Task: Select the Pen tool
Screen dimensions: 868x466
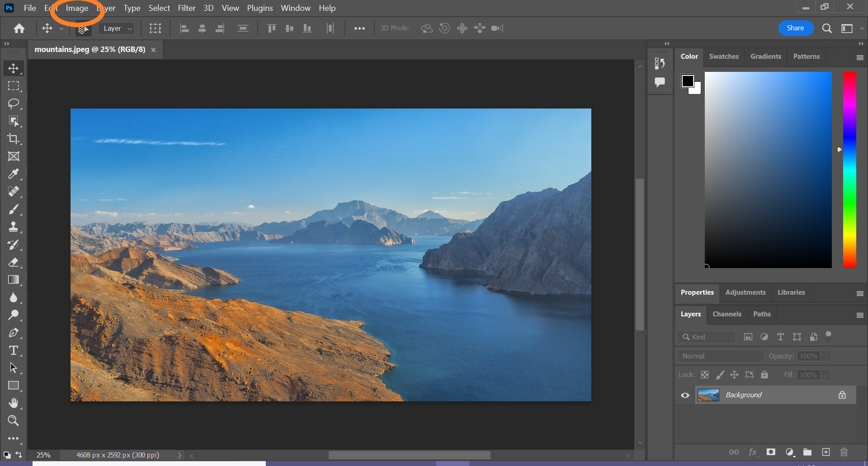Action: tap(14, 333)
